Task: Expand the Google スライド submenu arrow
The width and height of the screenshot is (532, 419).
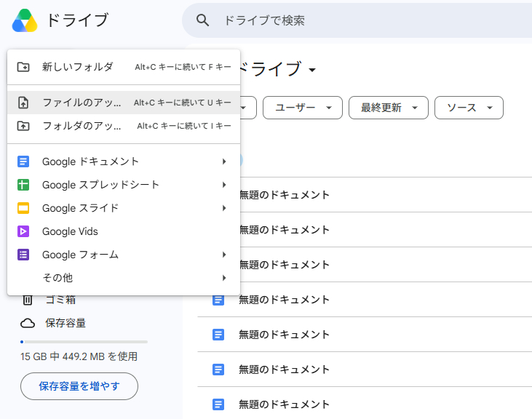Action: [x=224, y=208]
